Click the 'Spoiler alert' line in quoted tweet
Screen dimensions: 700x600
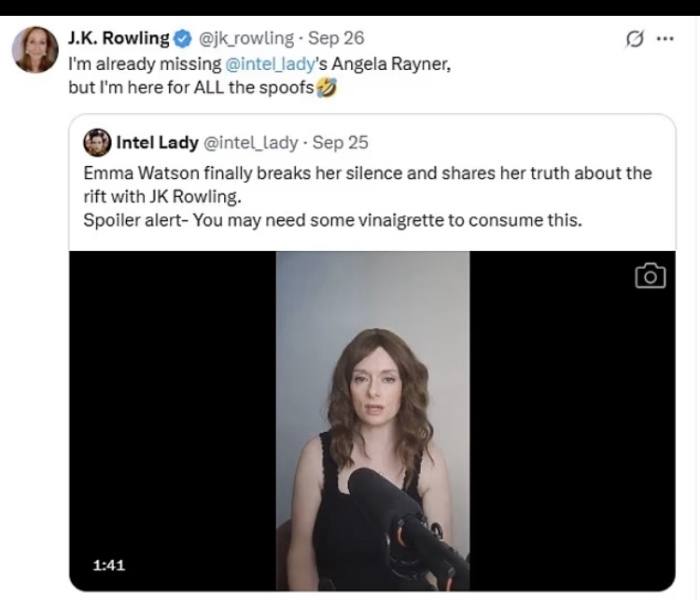click(x=331, y=221)
